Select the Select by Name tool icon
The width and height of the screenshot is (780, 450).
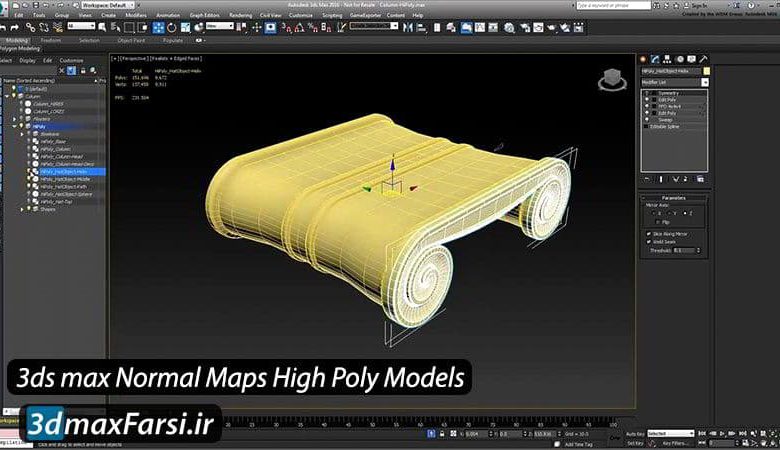pos(116,27)
